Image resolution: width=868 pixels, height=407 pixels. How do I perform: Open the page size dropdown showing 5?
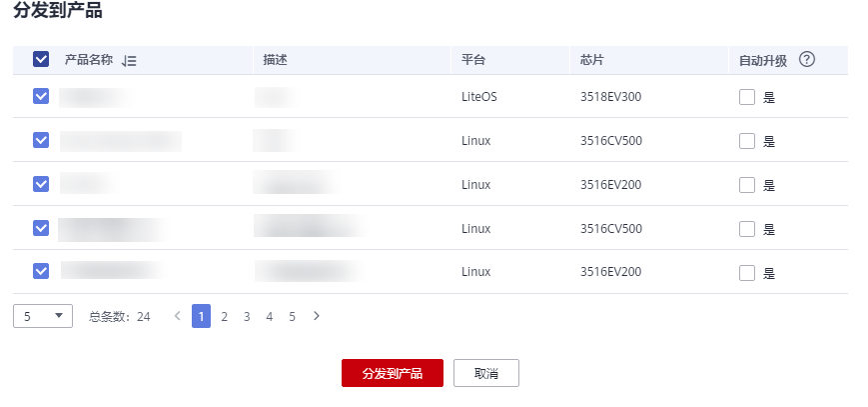point(43,316)
